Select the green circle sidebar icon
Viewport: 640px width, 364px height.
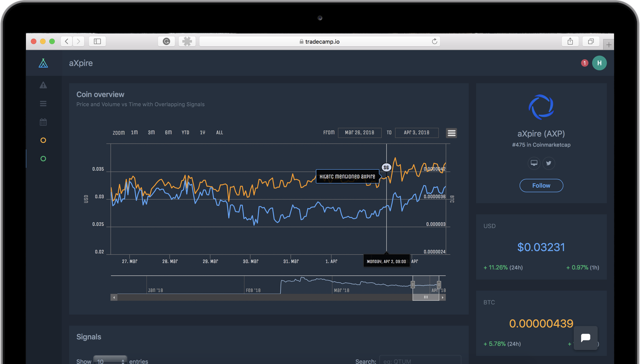tap(43, 159)
